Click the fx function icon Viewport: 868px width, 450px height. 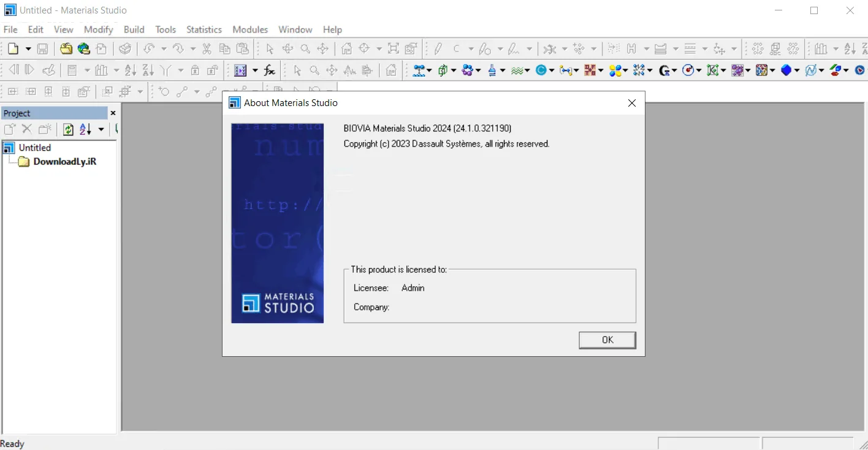(270, 71)
